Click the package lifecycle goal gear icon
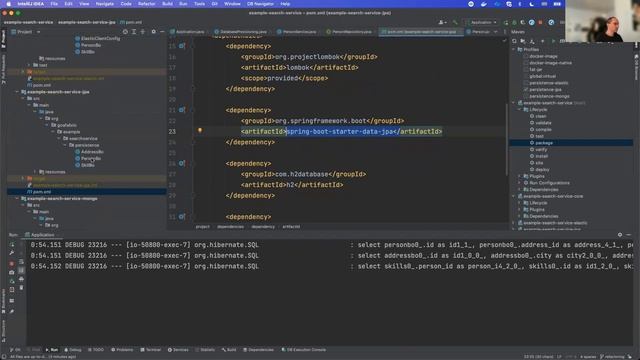The image size is (640, 360). [x=532, y=143]
